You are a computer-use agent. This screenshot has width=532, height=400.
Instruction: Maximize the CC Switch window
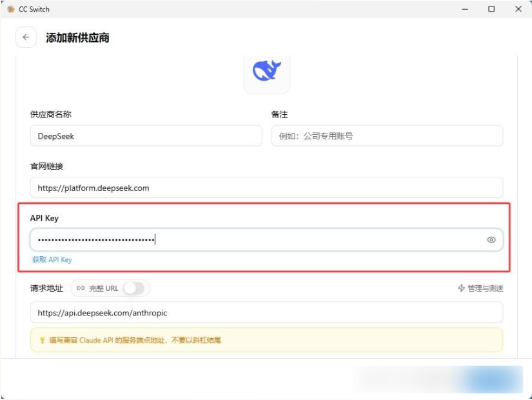(491, 9)
